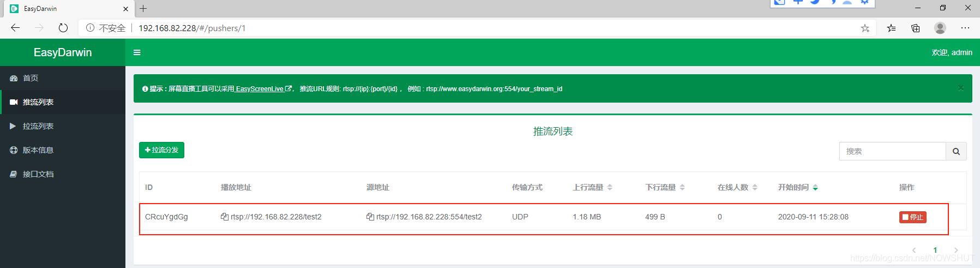Go back to previous browser page

point(15,28)
